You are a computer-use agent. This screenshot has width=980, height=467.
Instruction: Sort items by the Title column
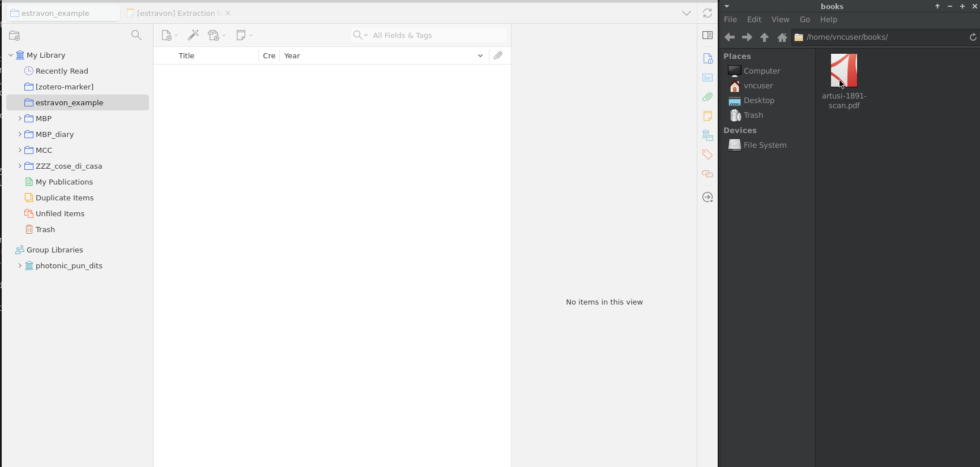tap(186, 55)
